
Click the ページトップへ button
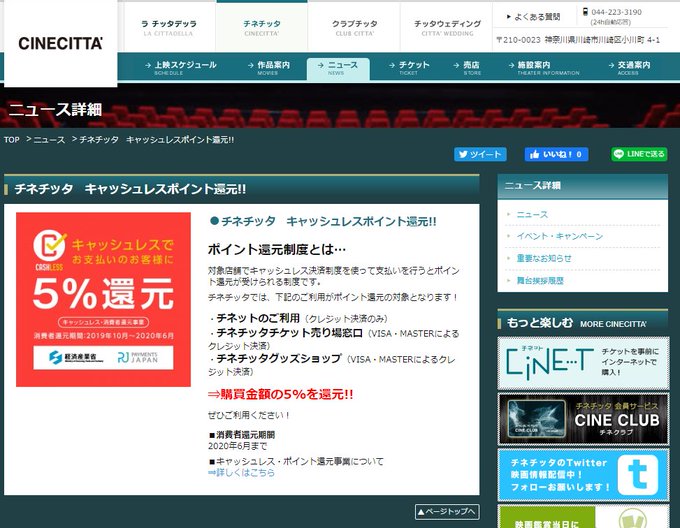pyautogui.click(x=447, y=512)
